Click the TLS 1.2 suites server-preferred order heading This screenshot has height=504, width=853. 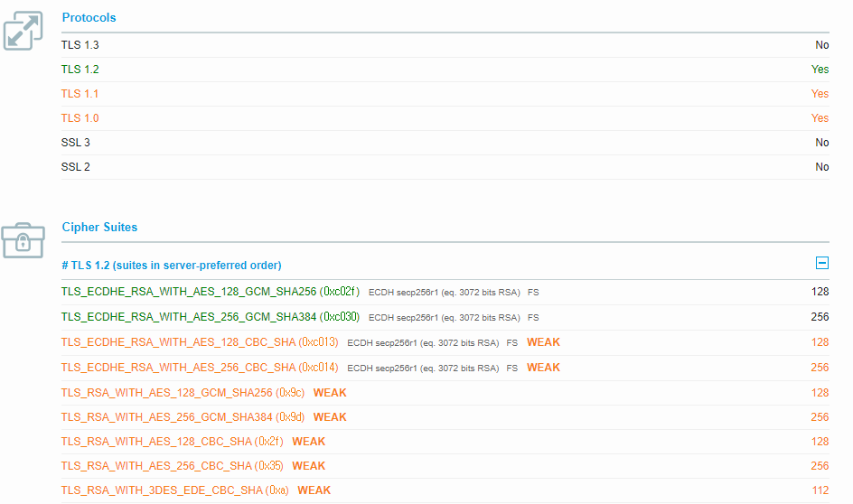pyautogui.click(x=172, y=266)
